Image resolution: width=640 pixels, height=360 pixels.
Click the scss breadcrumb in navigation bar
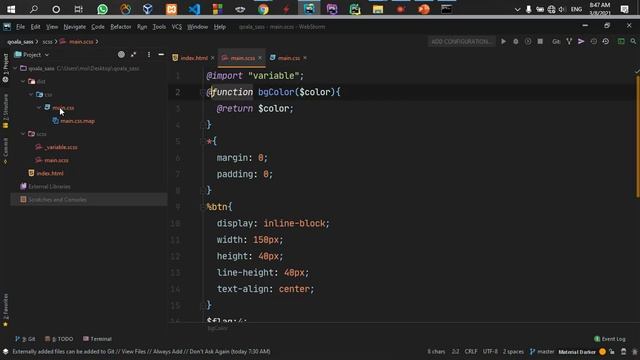tap(47, 42)
